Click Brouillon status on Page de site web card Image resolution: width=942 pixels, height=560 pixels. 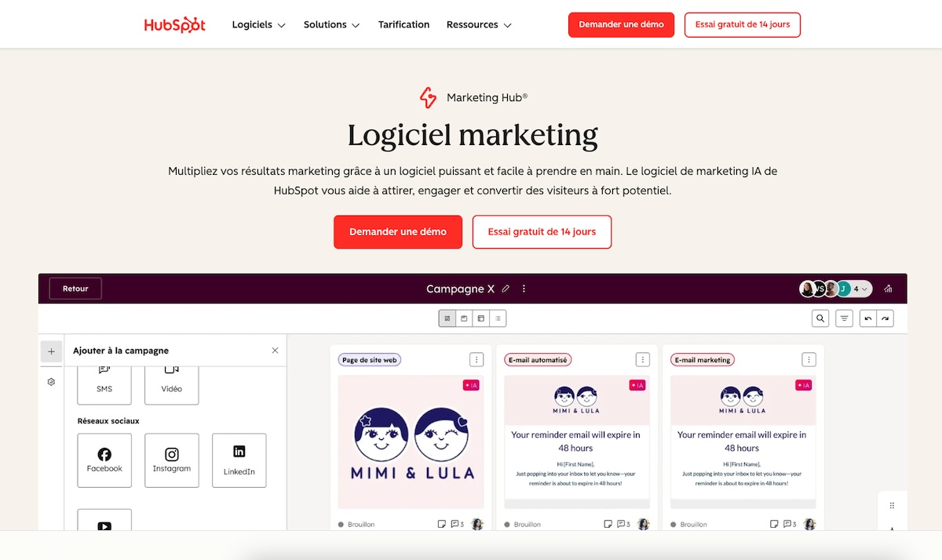point(357,524)
